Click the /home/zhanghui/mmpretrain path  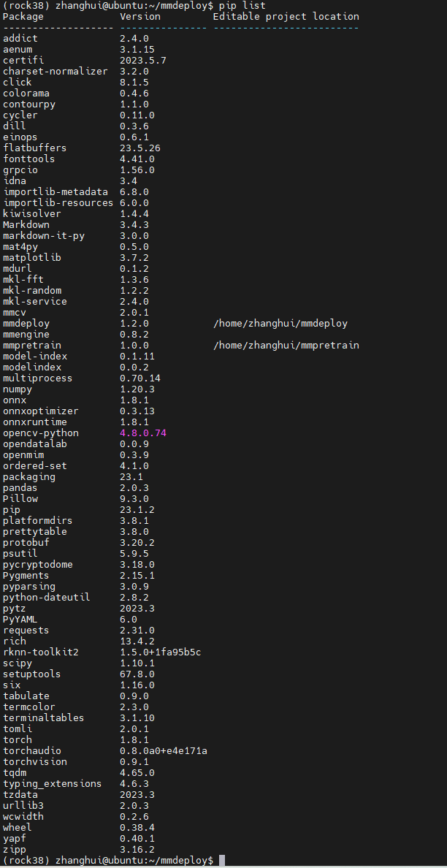[x=286, y=346]
